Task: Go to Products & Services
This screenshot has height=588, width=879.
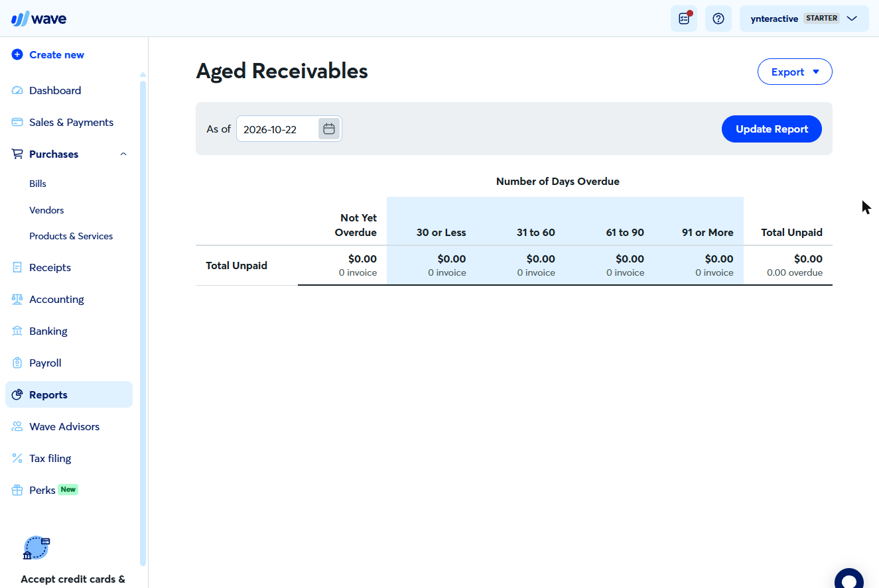Action: click(x=71, y=236)
